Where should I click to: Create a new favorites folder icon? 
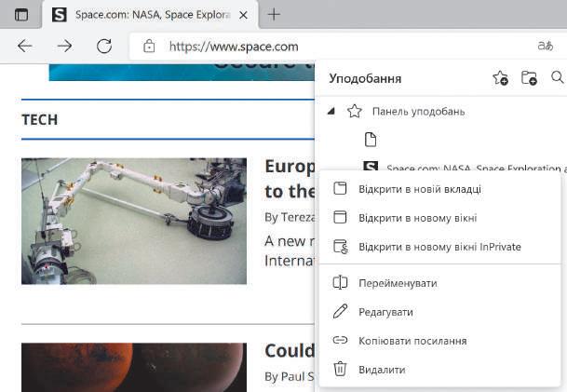pyautogui.click(x=529, y=78)
